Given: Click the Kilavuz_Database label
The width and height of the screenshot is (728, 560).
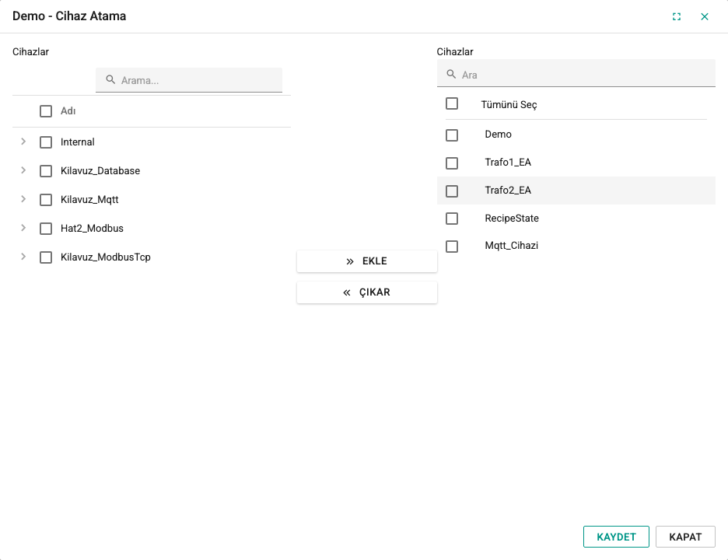Looking at the screenshot, I should pyautogui.click(x=100, y=171).
